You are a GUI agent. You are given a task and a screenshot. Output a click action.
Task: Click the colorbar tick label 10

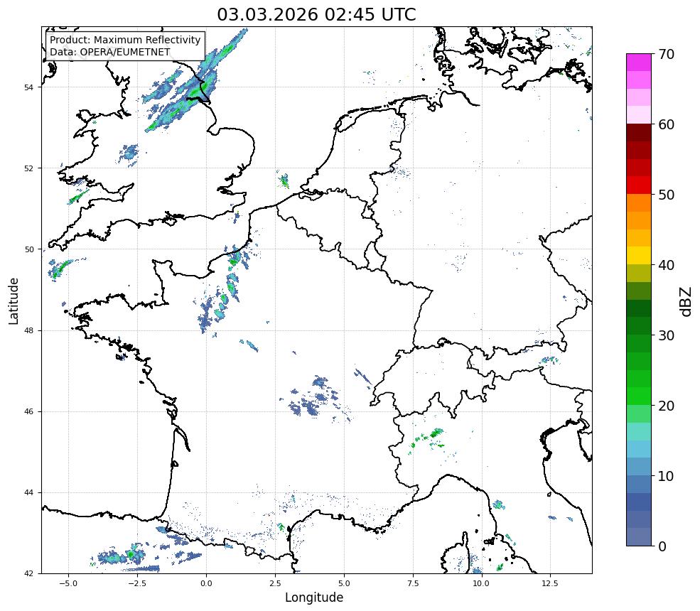click(666, 476)
